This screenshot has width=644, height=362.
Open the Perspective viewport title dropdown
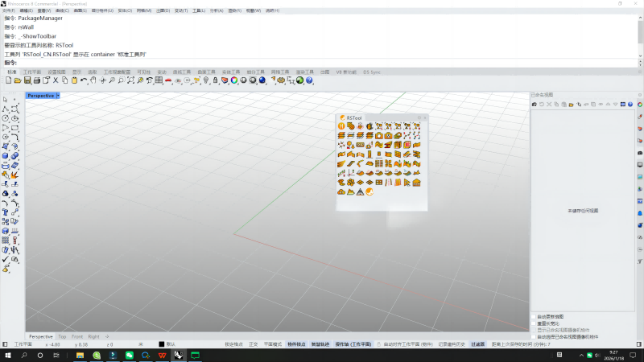(x=57, y=96)
